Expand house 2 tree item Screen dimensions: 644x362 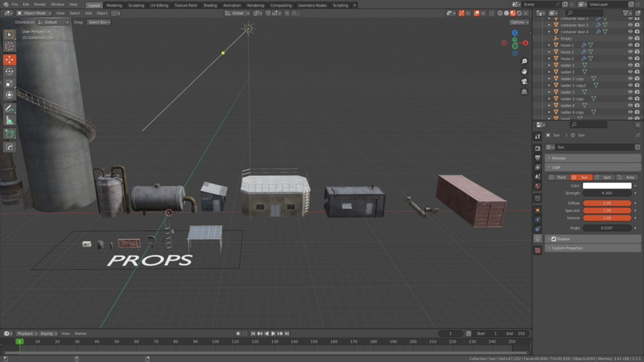549,52
